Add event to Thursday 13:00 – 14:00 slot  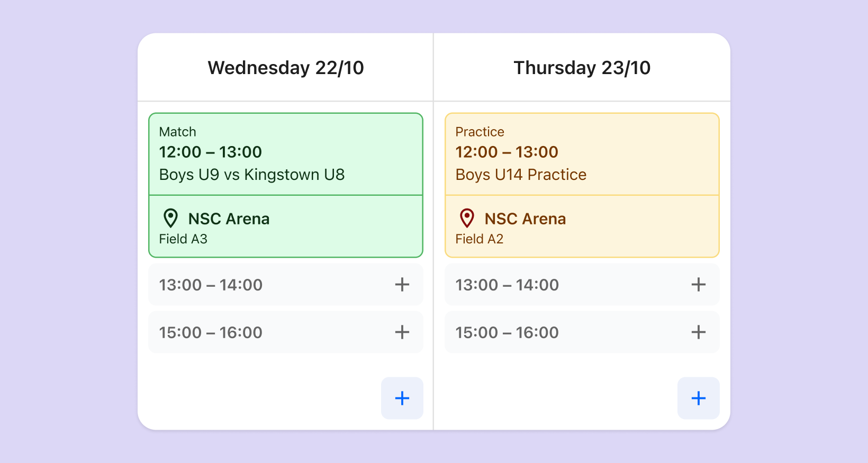[699, 285]
